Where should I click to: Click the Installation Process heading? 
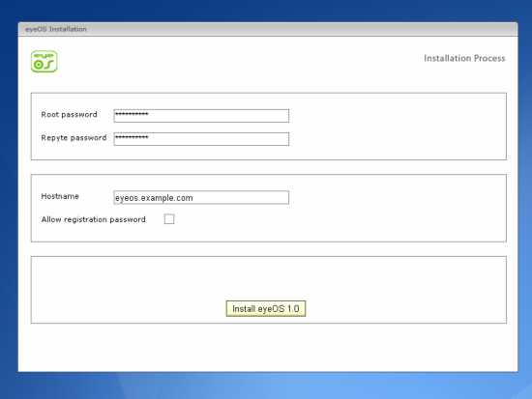click(464, 58)
